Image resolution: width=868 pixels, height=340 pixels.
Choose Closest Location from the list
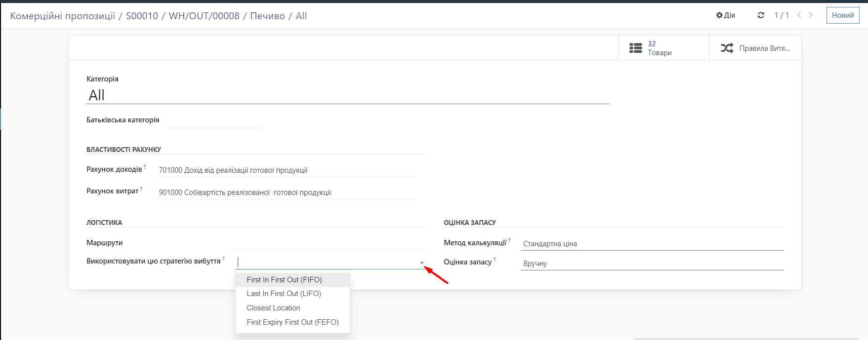click(273, 308)
